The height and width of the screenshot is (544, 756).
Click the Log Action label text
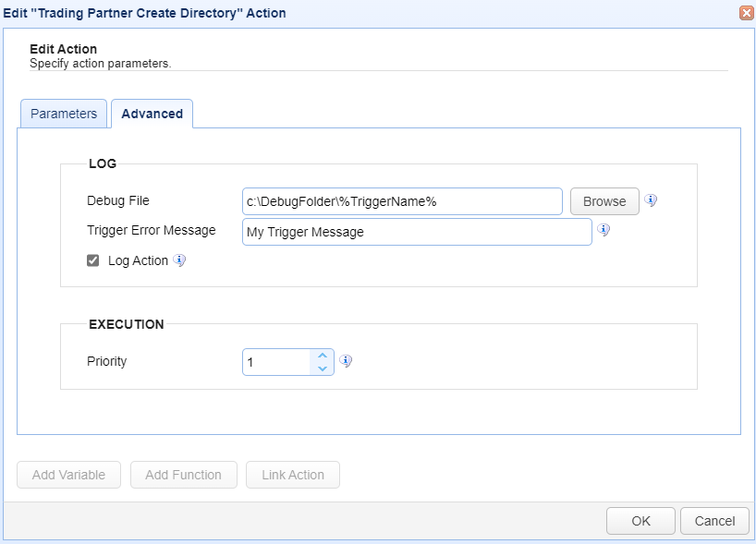(x=138, y=260)
